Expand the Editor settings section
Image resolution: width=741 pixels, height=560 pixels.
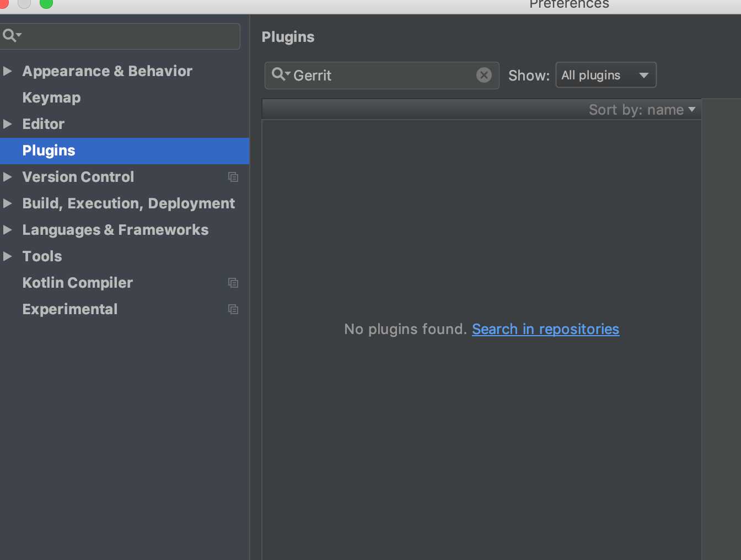8,124
